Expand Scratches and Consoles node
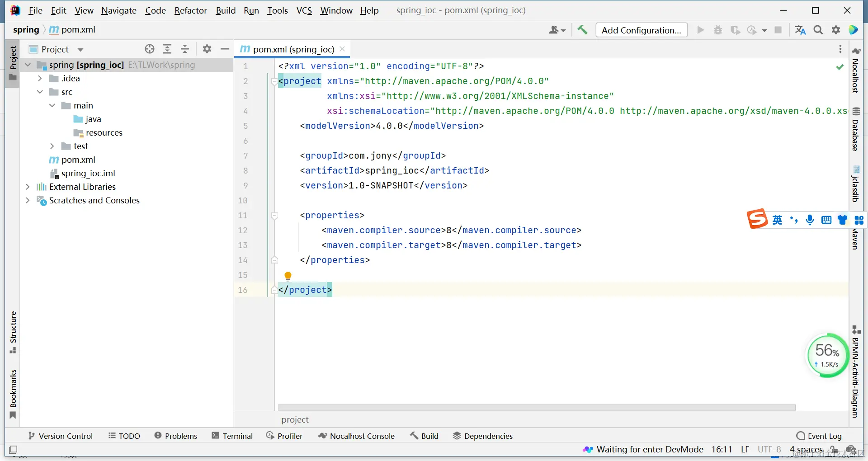The image size is (868, 461). click(x=28, y=200)
